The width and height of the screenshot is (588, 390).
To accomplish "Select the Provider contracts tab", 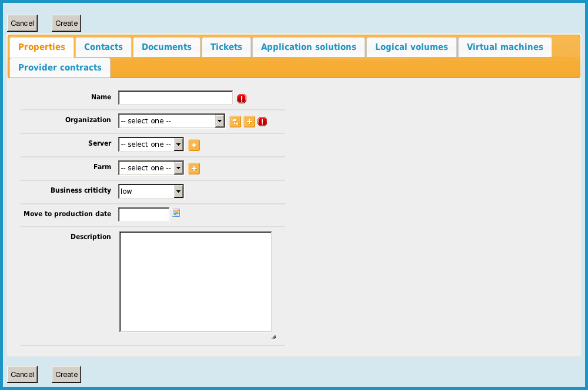I will pyautogui.click(x=60, y=68).
